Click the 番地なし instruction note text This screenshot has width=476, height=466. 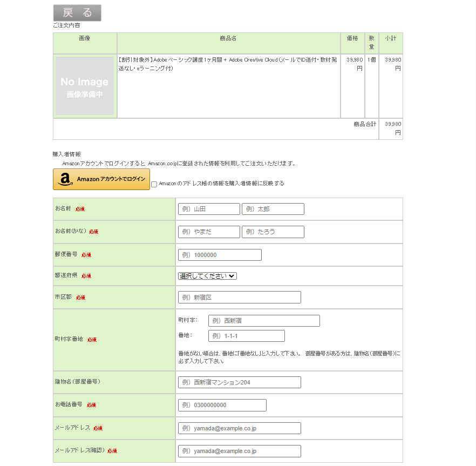tap(289, 357)
